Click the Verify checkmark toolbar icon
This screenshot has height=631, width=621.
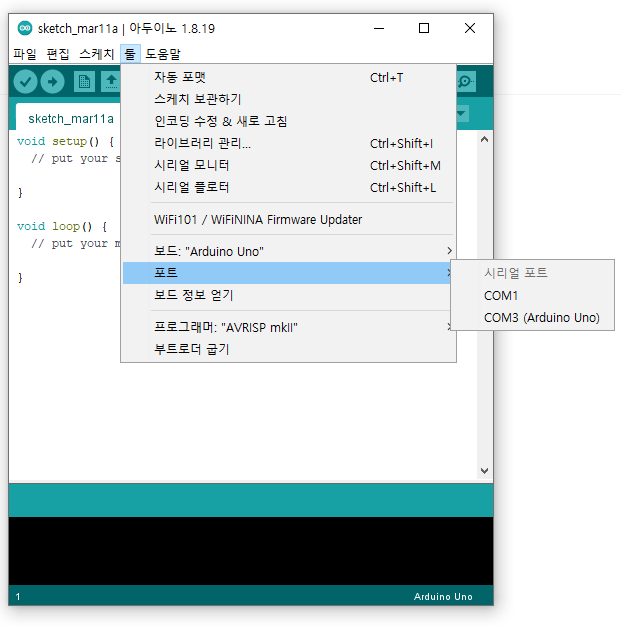pyautogui.click(x=25, y=82)
